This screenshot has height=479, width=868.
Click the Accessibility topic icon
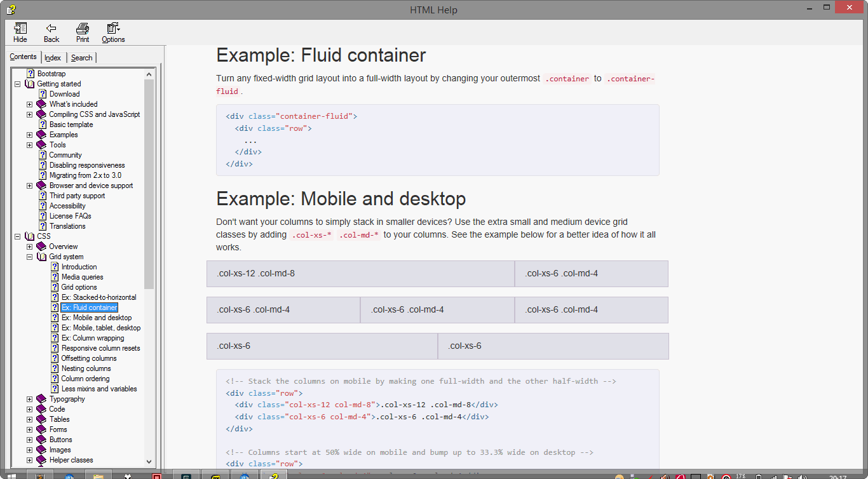(43, 206)
